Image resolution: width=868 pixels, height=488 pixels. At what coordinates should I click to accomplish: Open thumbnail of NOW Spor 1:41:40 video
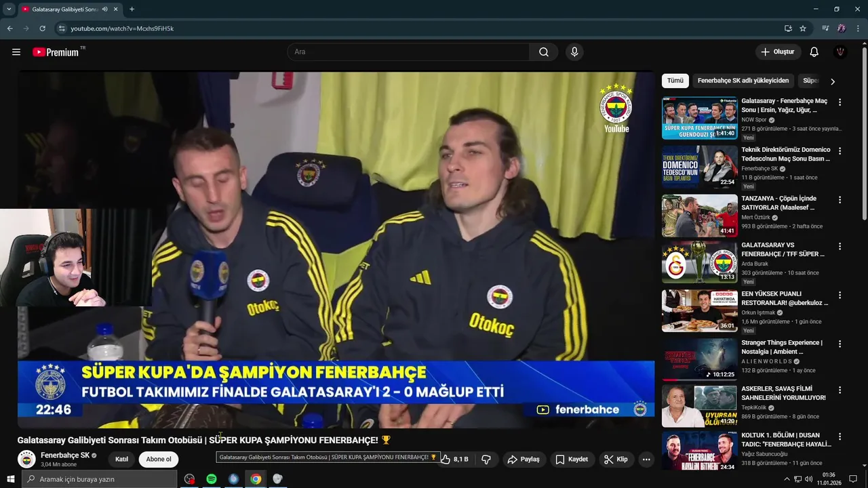700,118
